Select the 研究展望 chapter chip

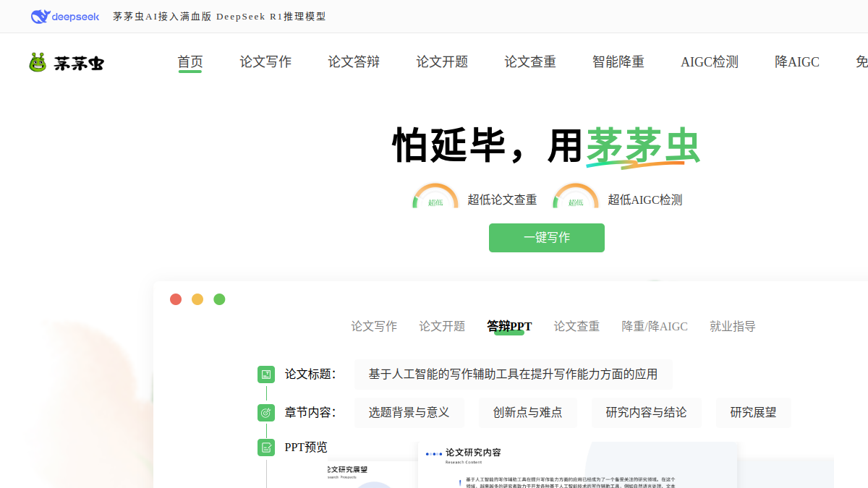pos(754,413)
